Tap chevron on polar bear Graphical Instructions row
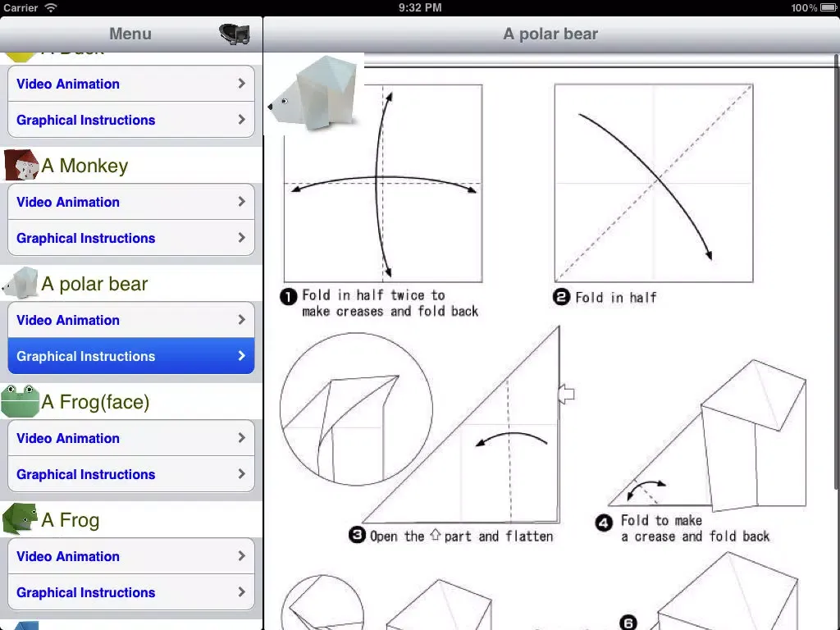 coord(242,355)
